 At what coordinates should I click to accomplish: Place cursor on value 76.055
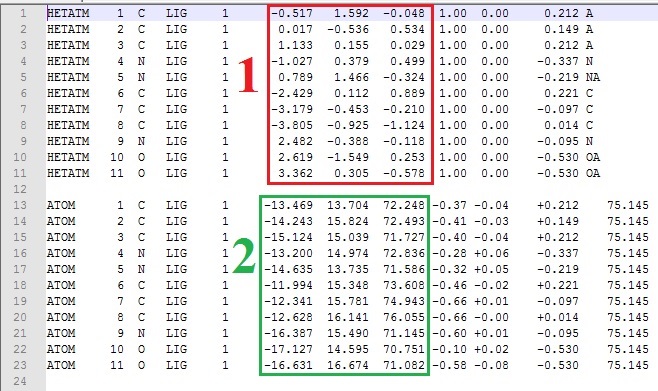coord(404,317)
